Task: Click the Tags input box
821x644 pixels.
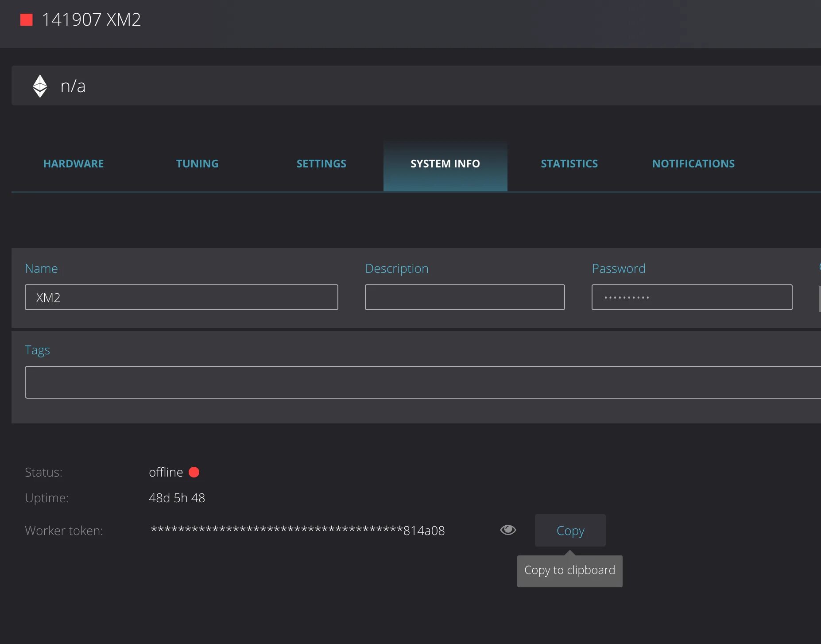Action: click(423, 382)
